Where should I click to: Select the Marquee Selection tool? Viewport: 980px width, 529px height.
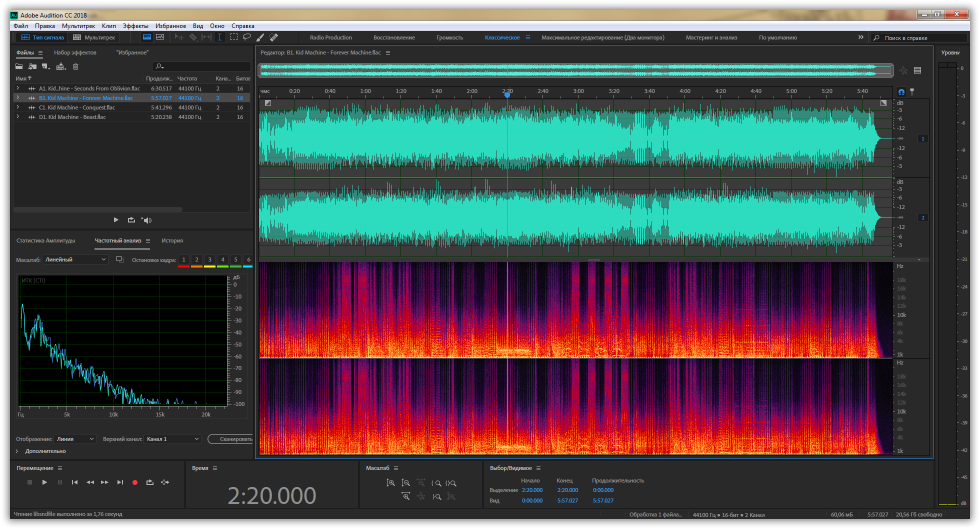pos(233,37)
